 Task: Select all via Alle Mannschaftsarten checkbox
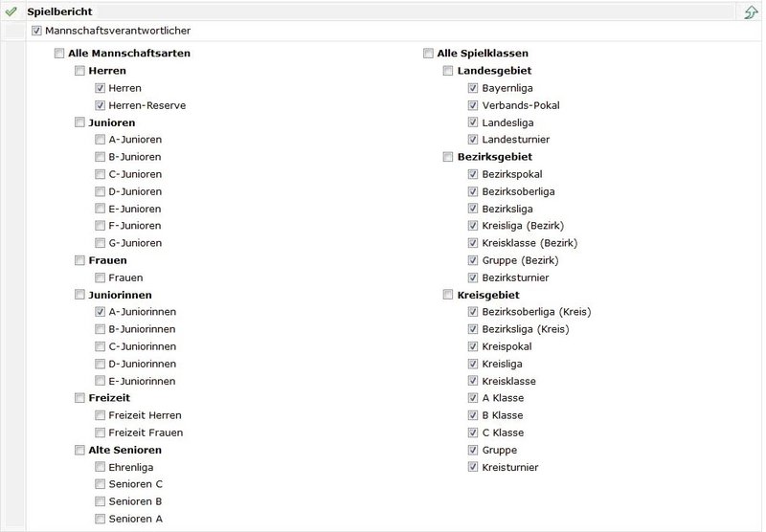pyautogui.click(x=59, y=54)
